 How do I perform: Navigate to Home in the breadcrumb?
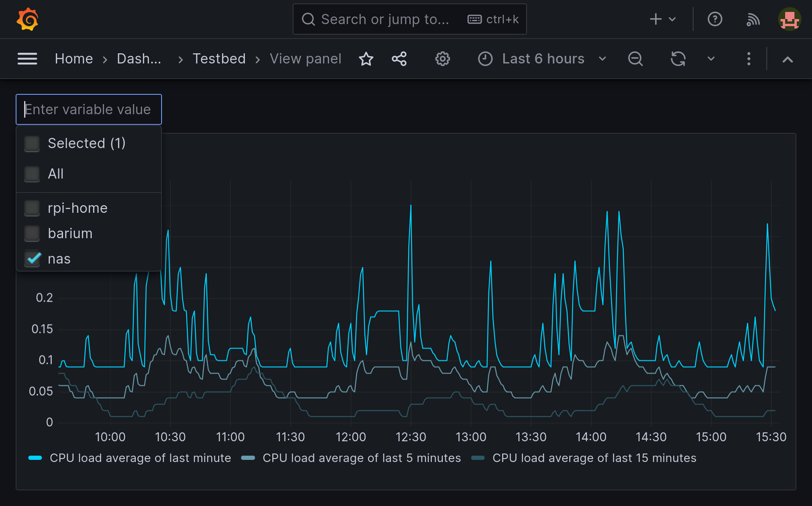(x=74, y=59)
